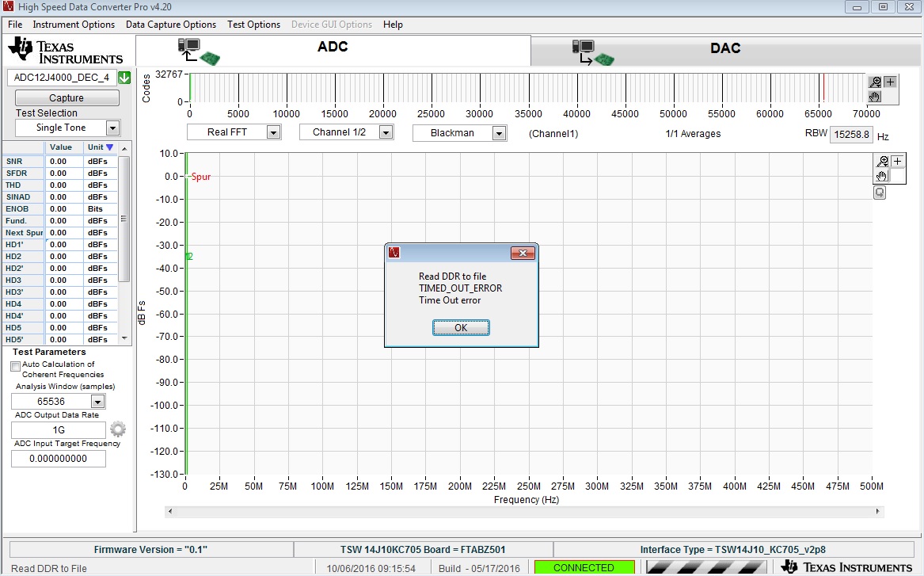The image size is (924, 576).
Task: Click the ADC12J4000_DEC_4 device field
Action: [x=61, y=77]
